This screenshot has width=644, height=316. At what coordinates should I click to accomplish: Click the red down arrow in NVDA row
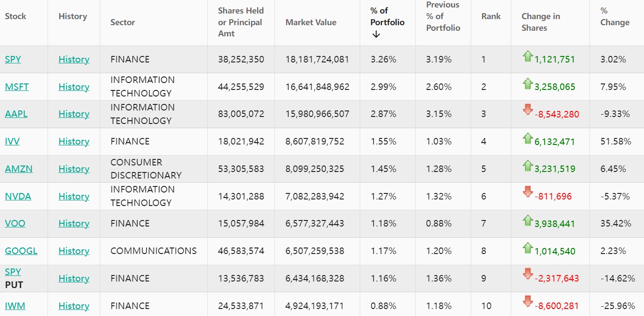528,192
